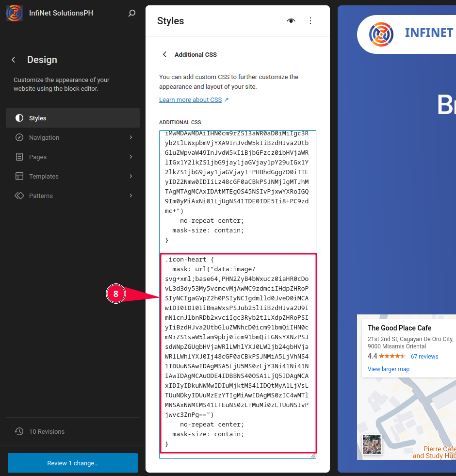Click inside the Additional CSS text area
This screenshot has height=476, width=456.
coord(238,194)
